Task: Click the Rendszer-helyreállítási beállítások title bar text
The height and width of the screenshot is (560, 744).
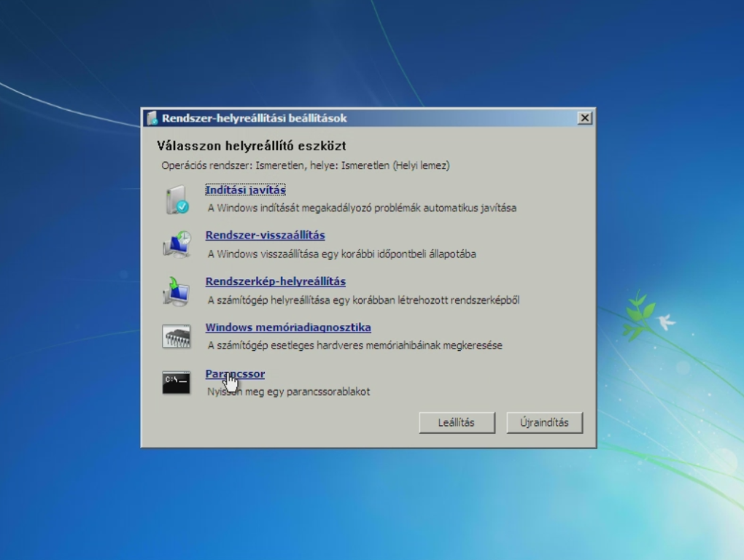Action: coord(254,118)
